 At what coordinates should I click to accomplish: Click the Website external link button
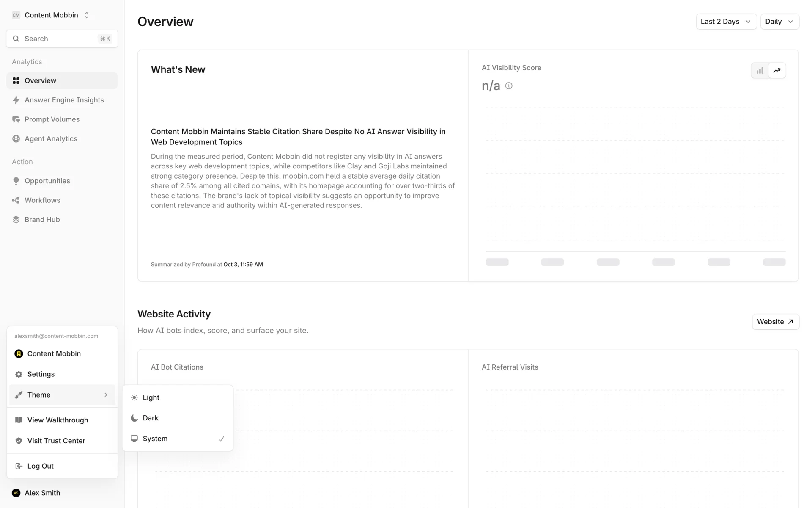click(x=775, y=322)
